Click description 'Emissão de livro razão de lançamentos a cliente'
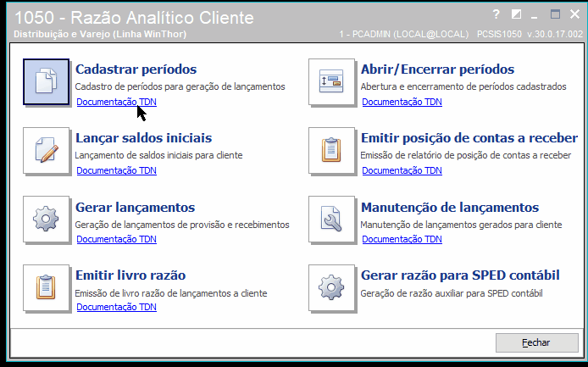Image resolution: width=588 pixels, height=367 pixels. (x=171, y=293)
